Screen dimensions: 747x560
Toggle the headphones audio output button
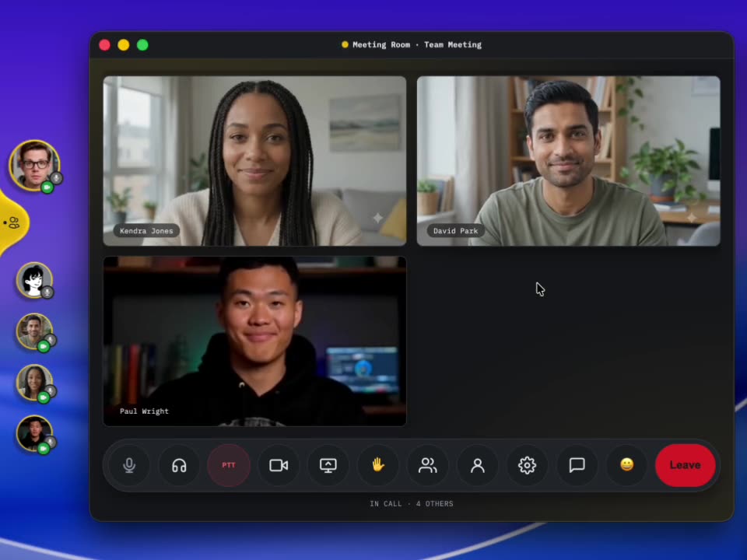tap(179, 465)
